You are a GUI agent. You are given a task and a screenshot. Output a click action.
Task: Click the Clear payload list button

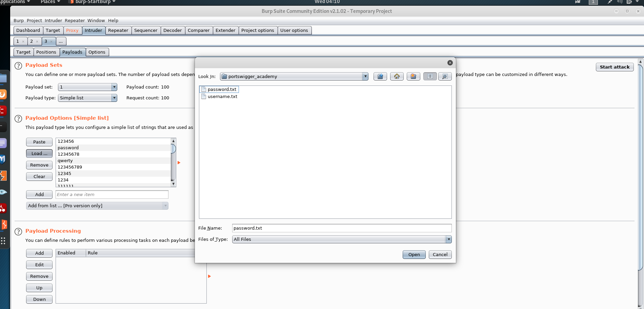pyautogui.click(x=39, y=176)
